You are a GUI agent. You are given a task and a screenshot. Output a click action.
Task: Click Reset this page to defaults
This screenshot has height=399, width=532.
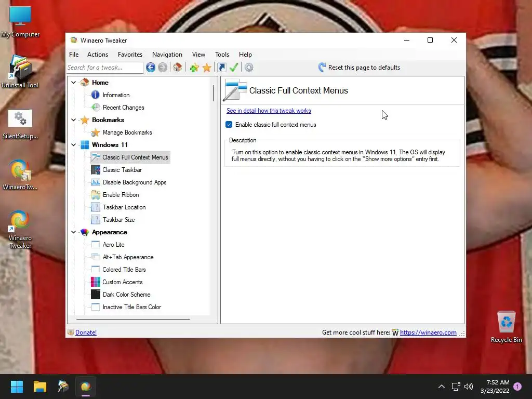tap(359, 68)
